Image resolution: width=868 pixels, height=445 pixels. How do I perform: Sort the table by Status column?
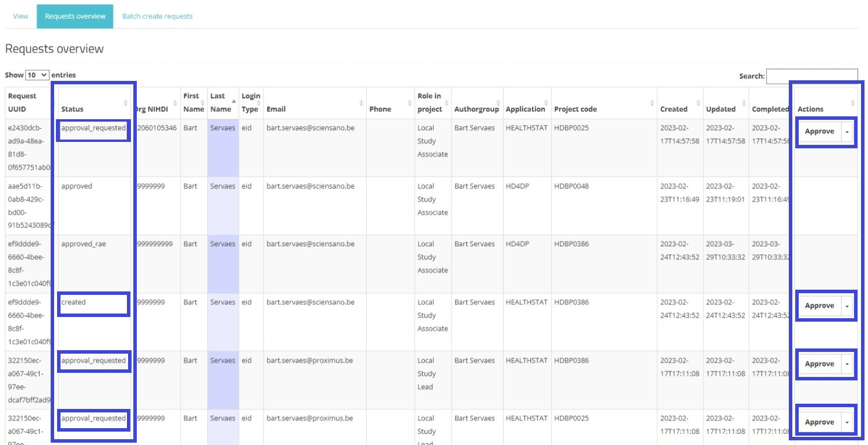tap(93, 109)
